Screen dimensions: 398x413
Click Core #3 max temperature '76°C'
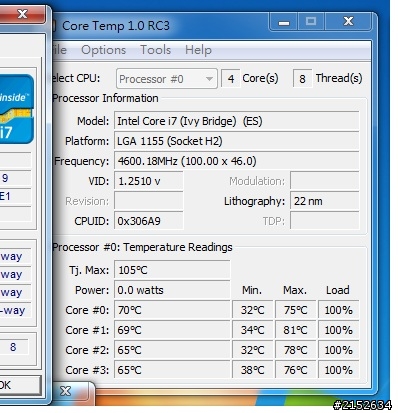pyautogui.click(x=296, y=369)
